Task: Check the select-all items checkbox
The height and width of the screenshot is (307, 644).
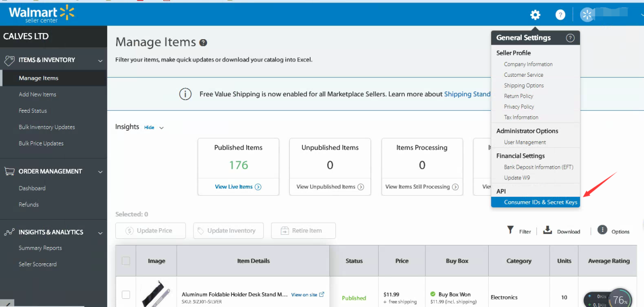Action: [x=126, y=261]
